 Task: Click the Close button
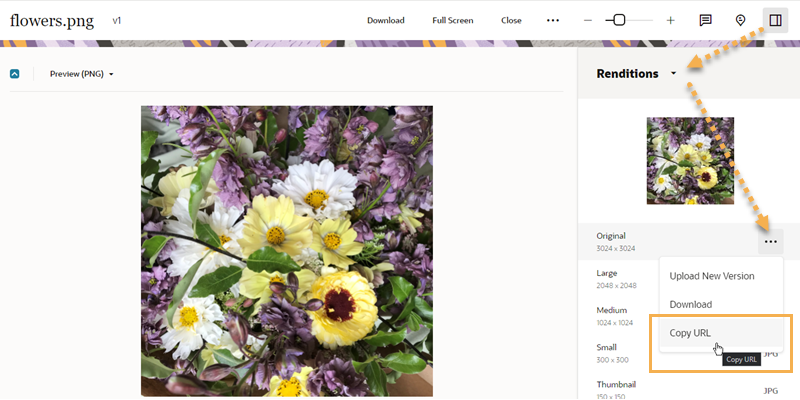[511, 20]
